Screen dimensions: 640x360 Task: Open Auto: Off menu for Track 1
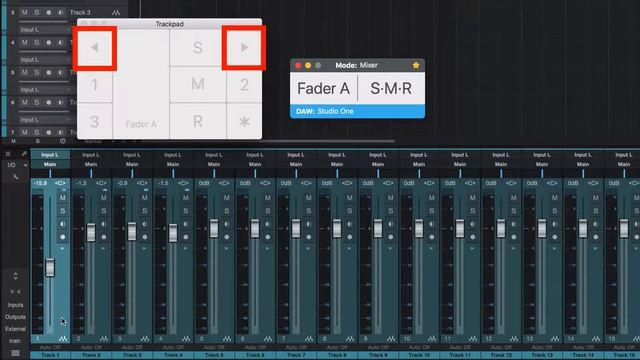50,347
